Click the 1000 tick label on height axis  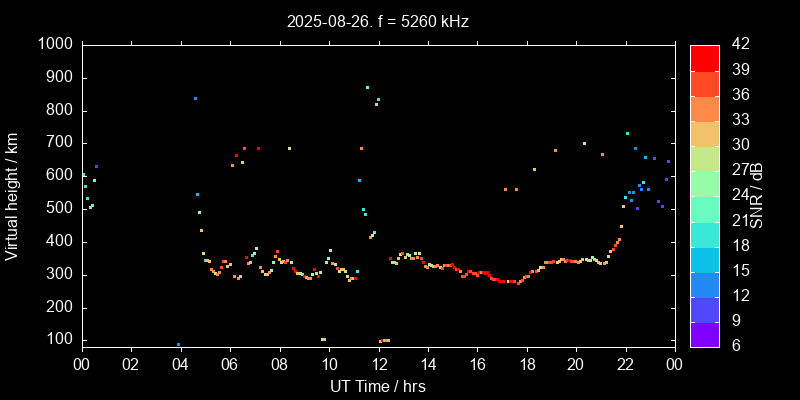coord(54,44)
